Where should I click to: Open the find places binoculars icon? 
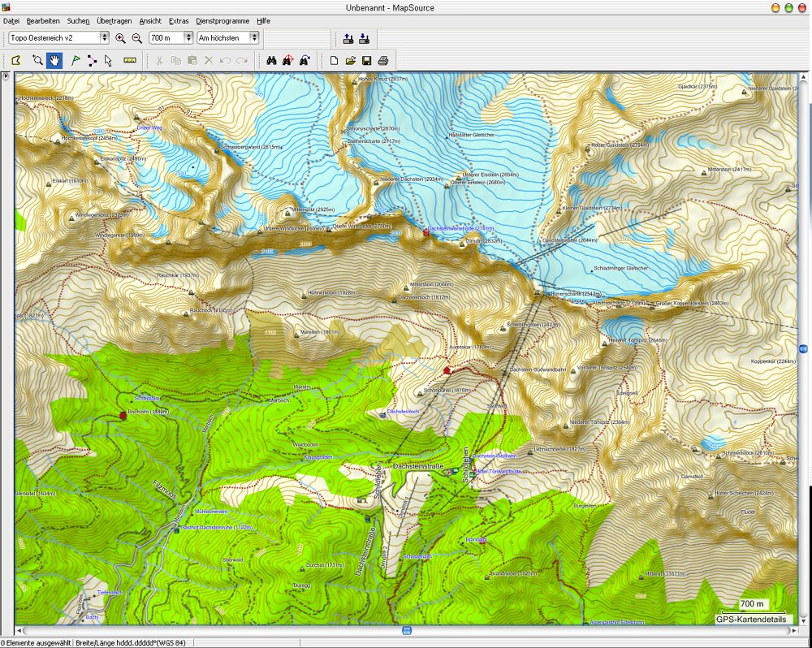271,60
